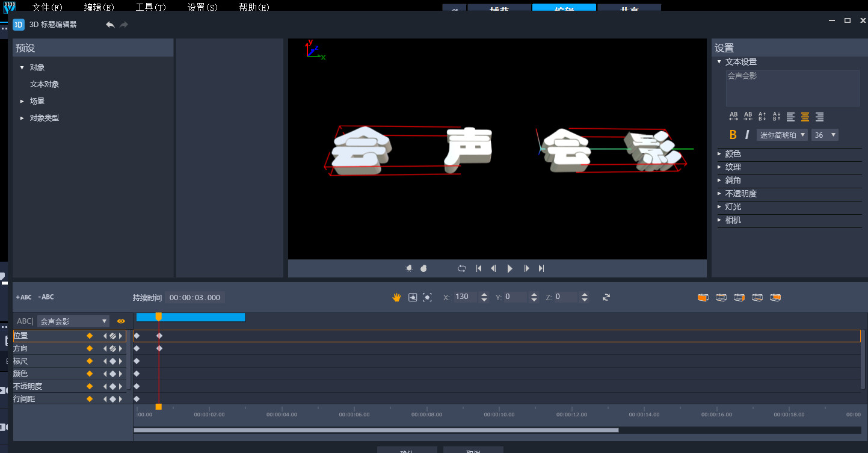Align text left
868x453 pixels.
point(790,117)
